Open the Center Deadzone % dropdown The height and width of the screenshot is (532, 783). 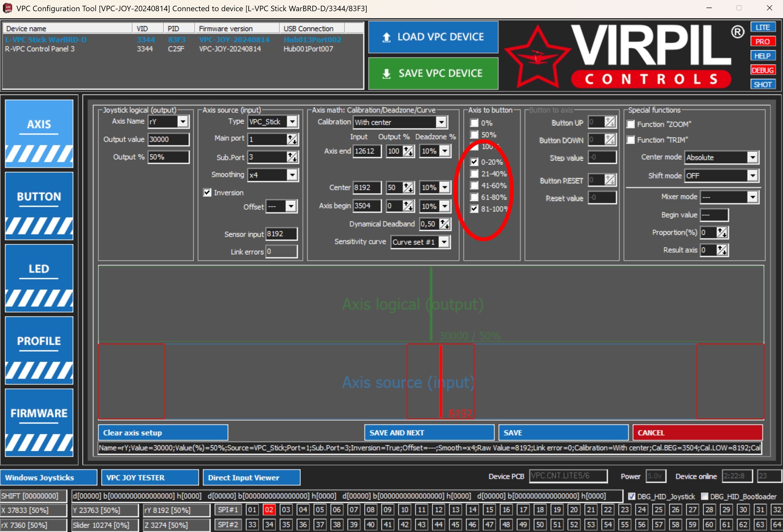point(445,188)
